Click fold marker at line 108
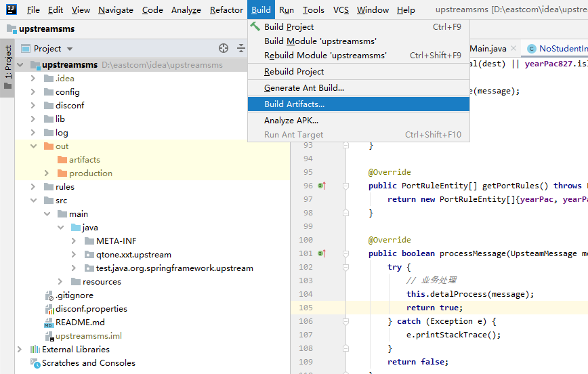The height and width of the screenshot is (374, 588). [x=345, y=348]
